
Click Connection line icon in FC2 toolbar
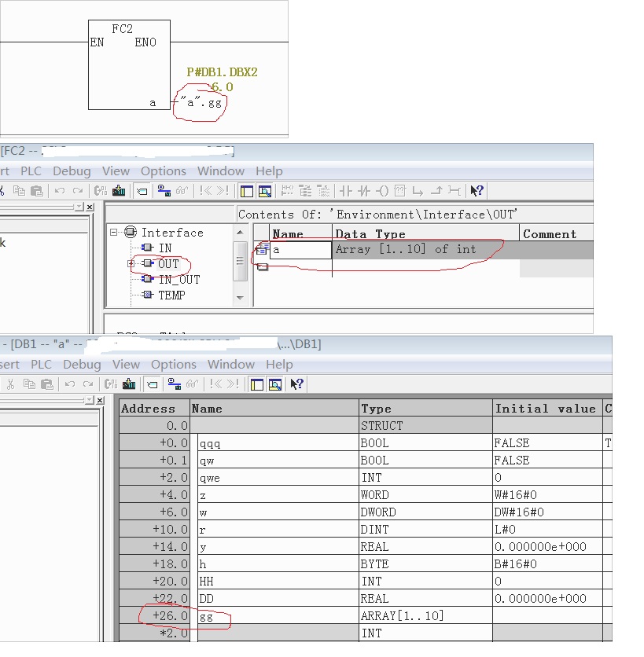tap(454, 191)
